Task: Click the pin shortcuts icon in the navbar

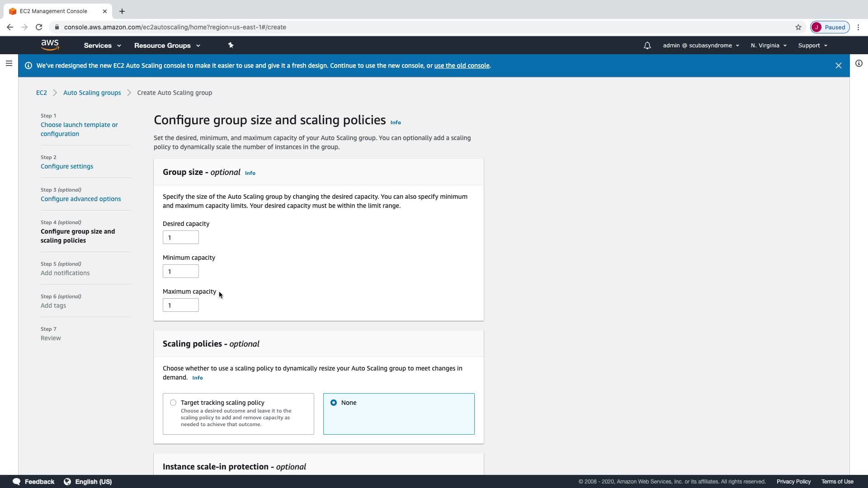Action: [231, 45]
